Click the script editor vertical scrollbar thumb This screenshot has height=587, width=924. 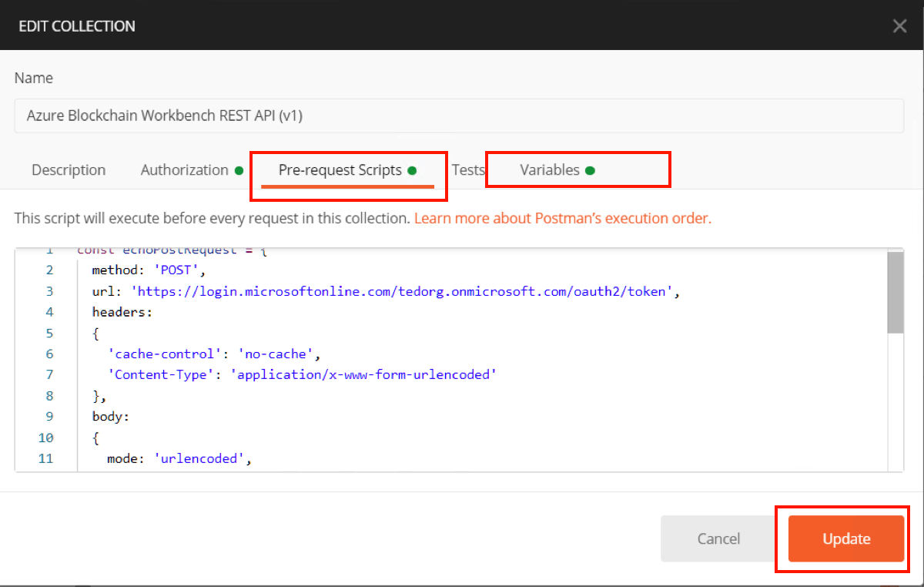click(895, 293)
